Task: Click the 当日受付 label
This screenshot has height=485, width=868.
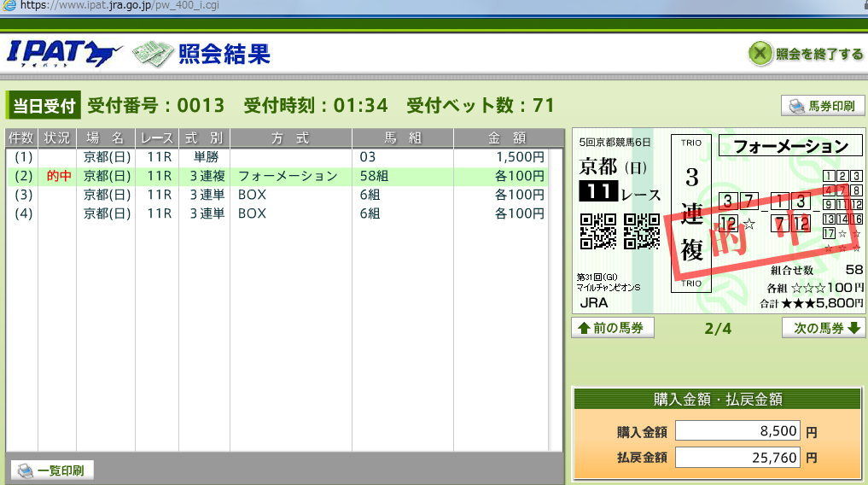Action: pyautogui.click(x=44, y=105)
